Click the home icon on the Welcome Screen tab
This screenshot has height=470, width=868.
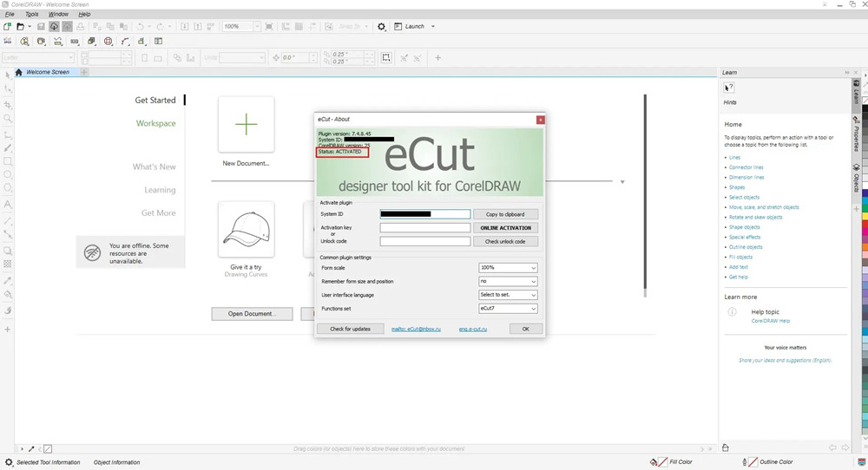point(19,73)
